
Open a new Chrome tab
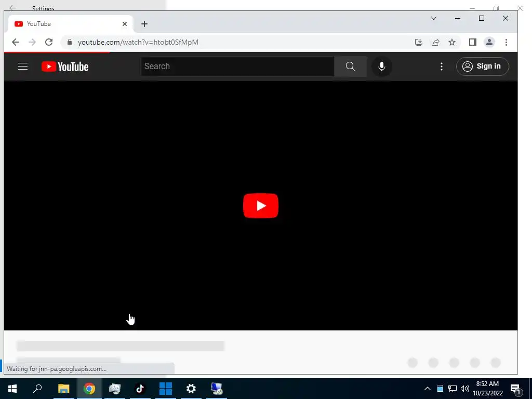pyautogui.click(x=144, y=24)
